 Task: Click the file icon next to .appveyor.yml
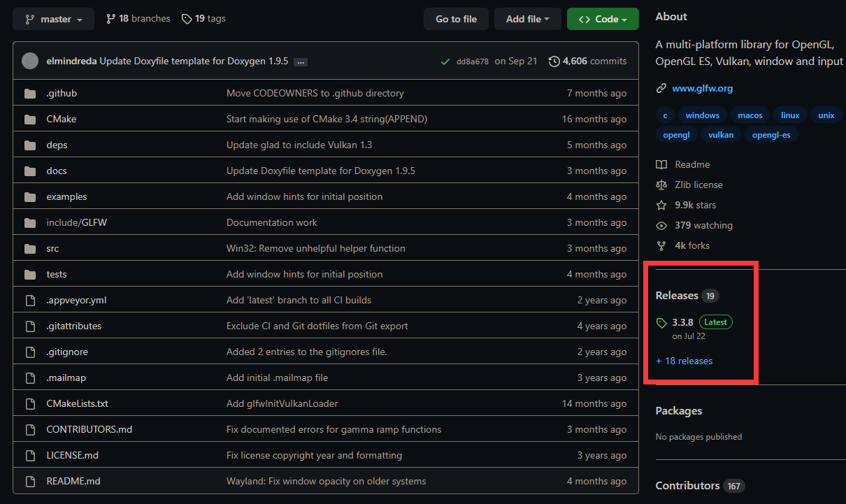(x=30, y=300)
